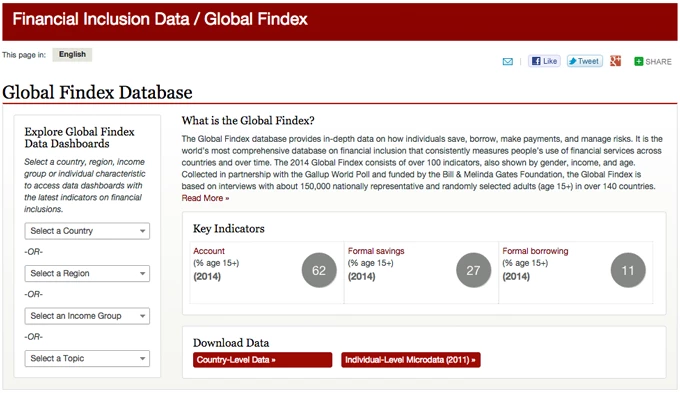Click Individual-Level Microdata (2011) download button
Screen dimensions: 680x393
point(411,360)
